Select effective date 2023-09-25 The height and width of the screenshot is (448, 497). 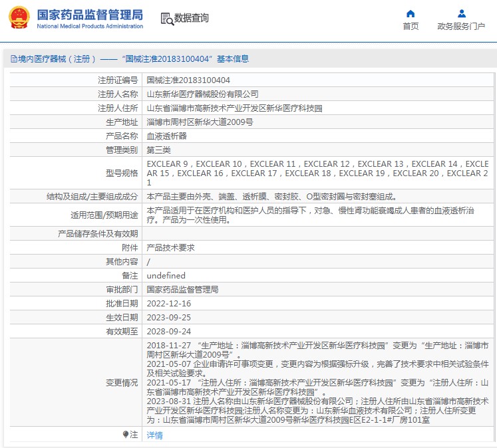pyautogui.click(x=169, y=317)
